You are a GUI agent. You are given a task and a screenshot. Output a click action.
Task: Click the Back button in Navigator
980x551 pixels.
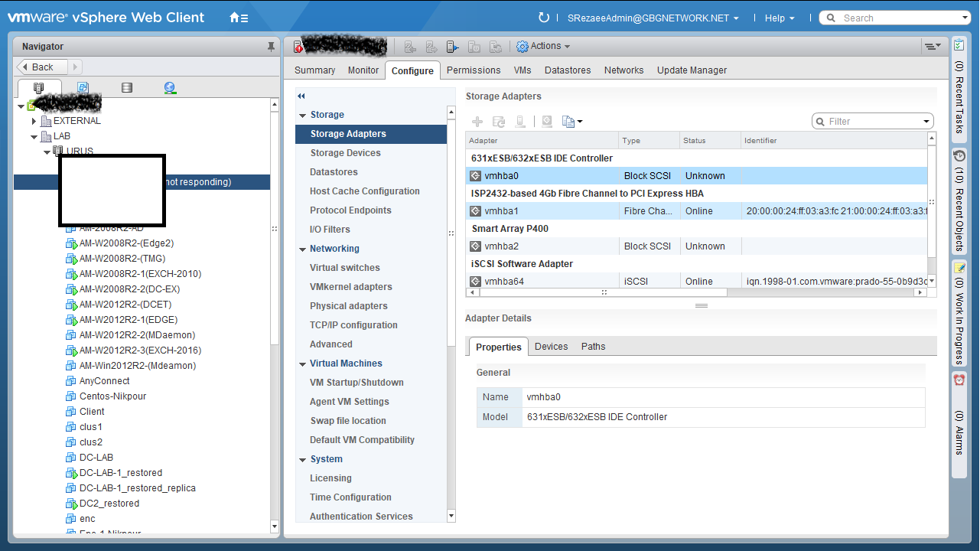tap(43, 67)
